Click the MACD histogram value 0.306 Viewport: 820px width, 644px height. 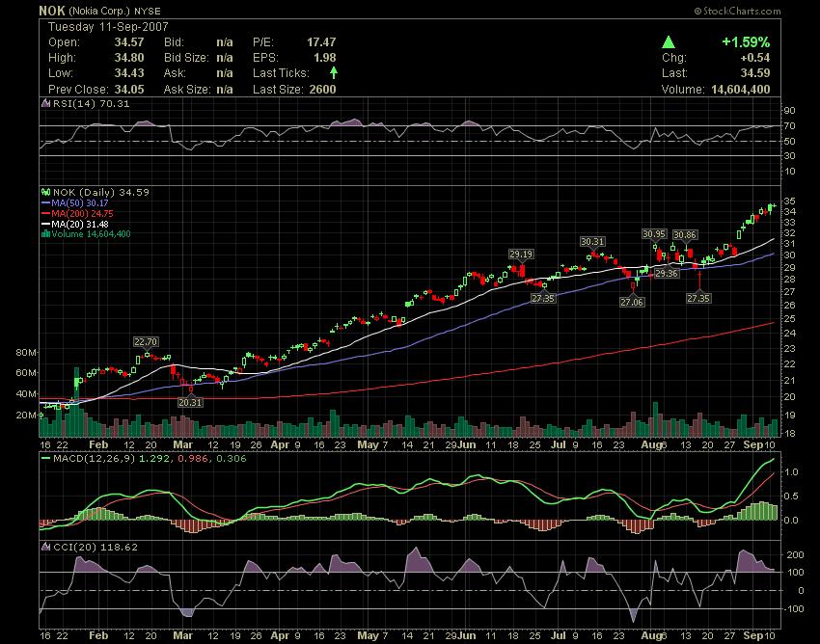(x=232, y=459)
